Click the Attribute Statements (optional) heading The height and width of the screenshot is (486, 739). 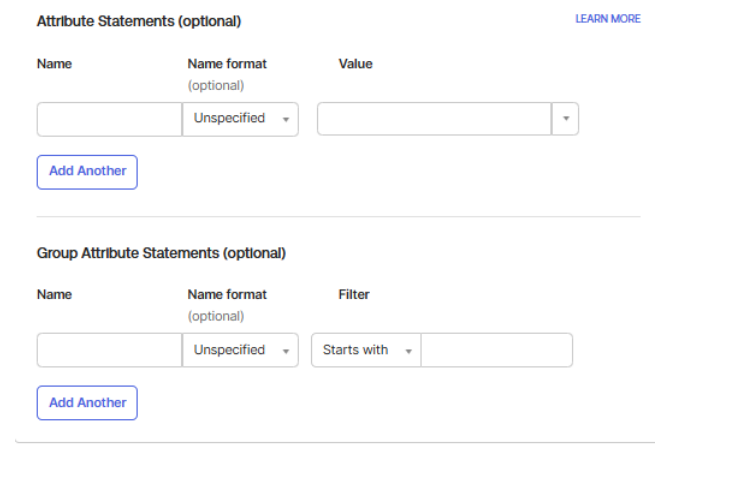point(138,21)
